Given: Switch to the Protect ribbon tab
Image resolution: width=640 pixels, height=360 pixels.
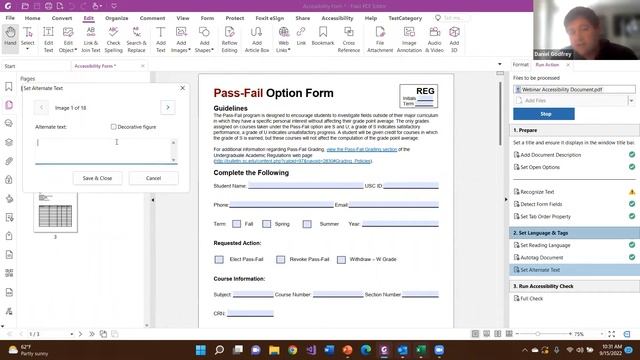Looking at the screenshot, I should point(235,18).
